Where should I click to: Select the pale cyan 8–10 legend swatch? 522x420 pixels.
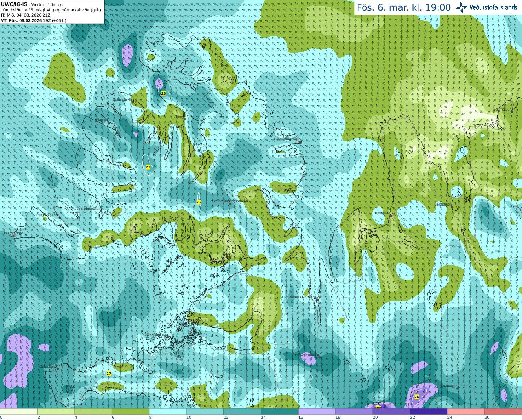pos(168,411)
